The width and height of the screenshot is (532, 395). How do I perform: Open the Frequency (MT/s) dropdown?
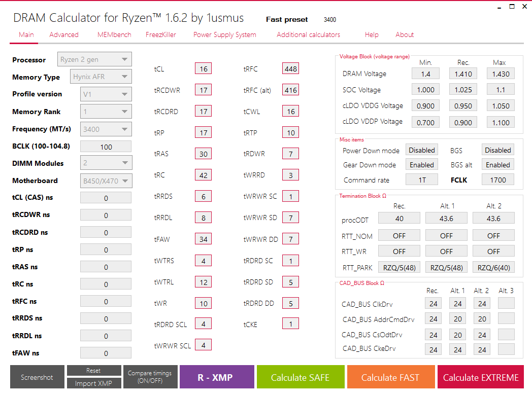tap(106, 129)
